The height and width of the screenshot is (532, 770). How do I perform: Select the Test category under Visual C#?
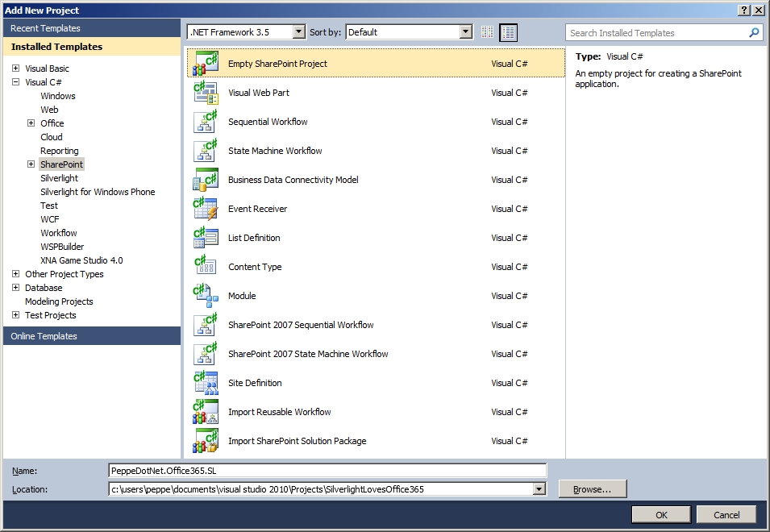point(49,206)
